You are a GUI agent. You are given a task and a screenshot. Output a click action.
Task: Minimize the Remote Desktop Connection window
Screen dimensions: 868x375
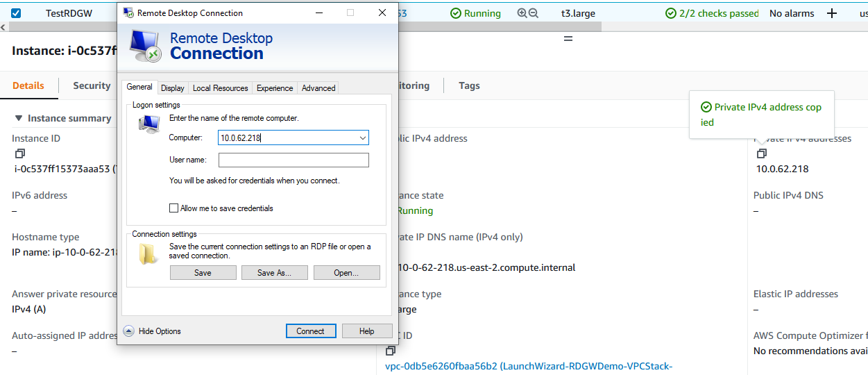(318, 12)
